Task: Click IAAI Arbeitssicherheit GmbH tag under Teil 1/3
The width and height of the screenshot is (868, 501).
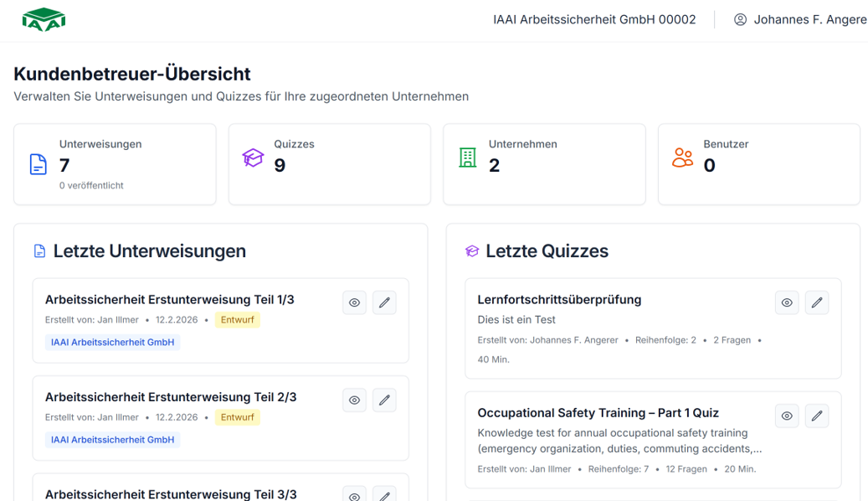Action: tap(112, 343)
